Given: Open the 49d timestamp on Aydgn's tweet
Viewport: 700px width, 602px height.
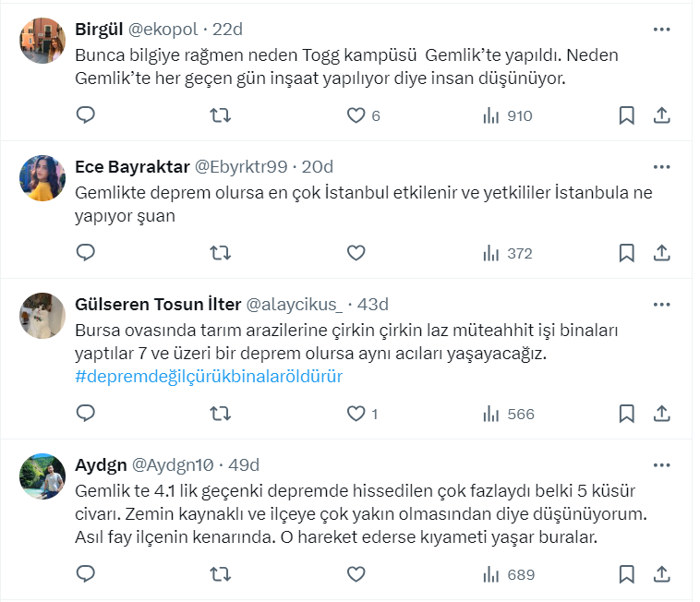Looking at the screenshot, I should [x=244, y=464].
